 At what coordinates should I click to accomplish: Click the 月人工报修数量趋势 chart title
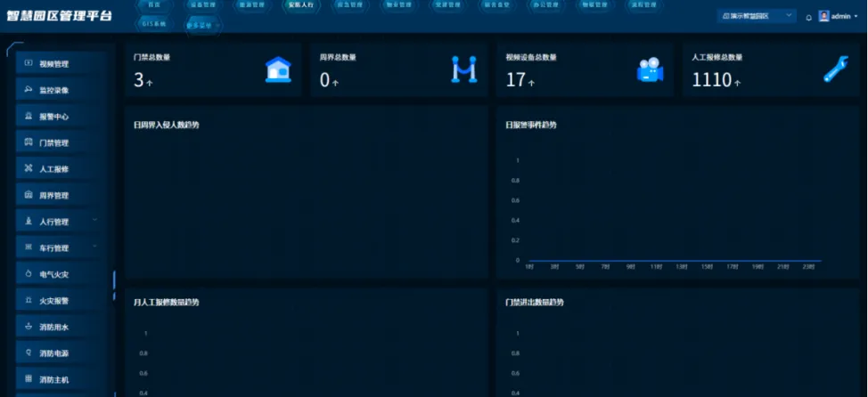click(167, 303)
